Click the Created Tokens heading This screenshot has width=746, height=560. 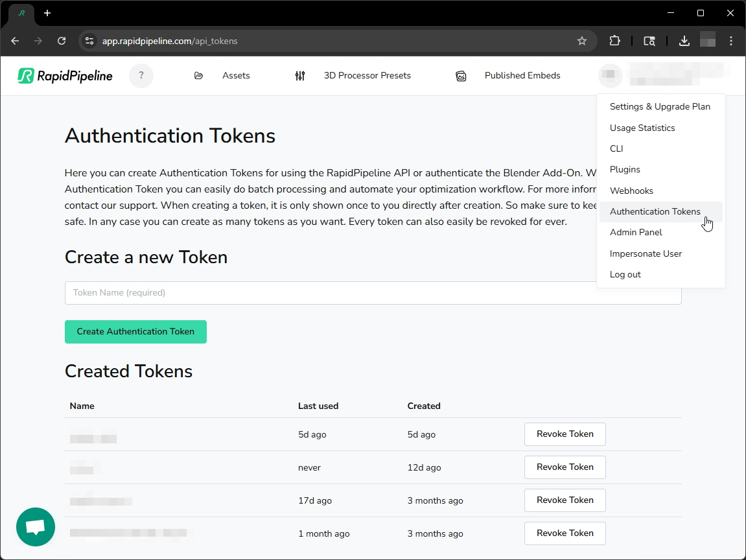(x=128, y=371)
